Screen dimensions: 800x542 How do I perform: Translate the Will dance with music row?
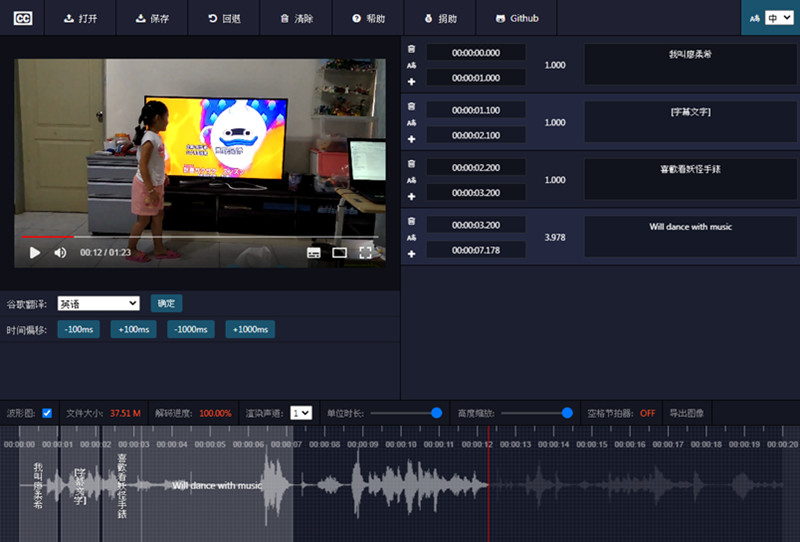[411, 237]
